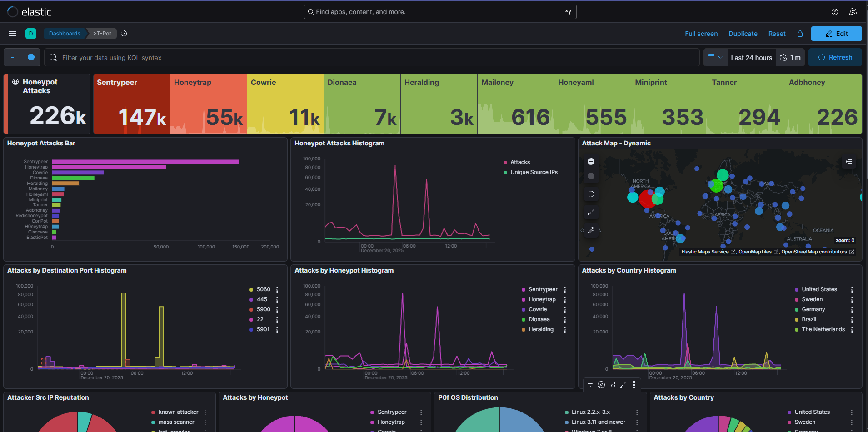Viewport: 868px width, 432px height.
Task: Click the 5060 port color dot
Action: 251,290
